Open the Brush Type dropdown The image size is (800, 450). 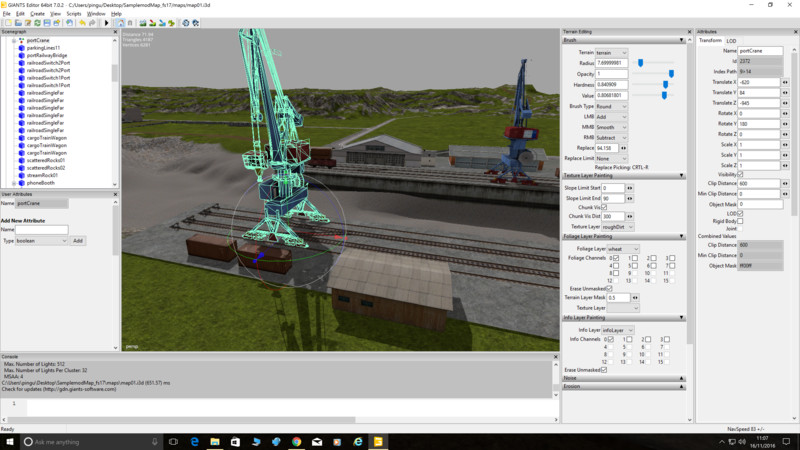click(611, 107)
